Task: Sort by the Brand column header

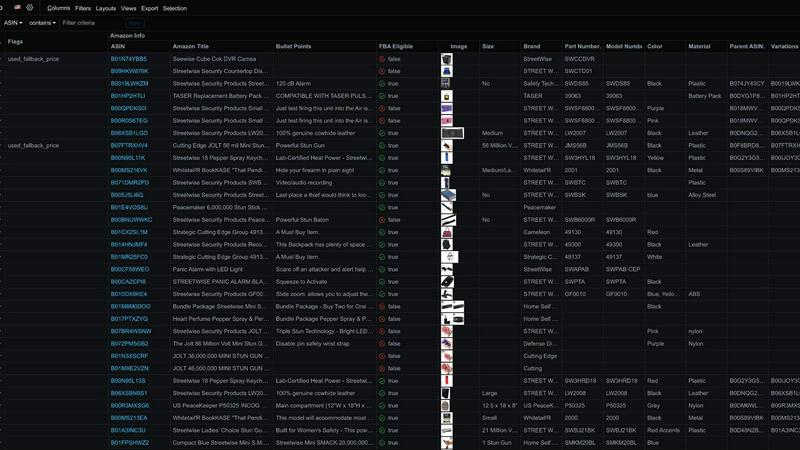Action: click(x=531, y=46)
